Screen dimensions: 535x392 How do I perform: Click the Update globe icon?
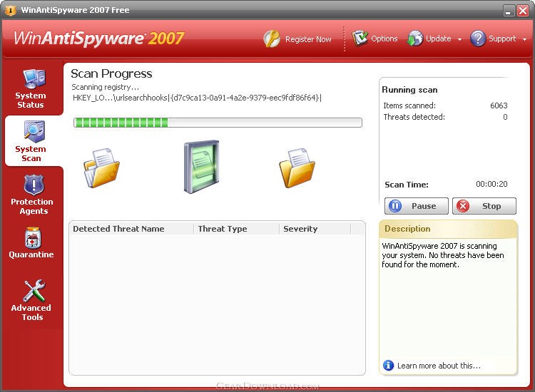pyautogui.click(x=415, y=38)
